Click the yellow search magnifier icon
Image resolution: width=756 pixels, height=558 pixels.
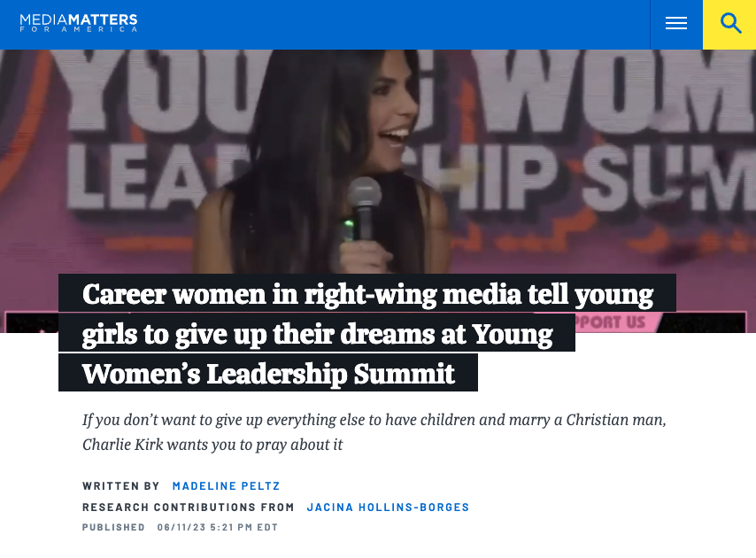[x=730, y=24]
